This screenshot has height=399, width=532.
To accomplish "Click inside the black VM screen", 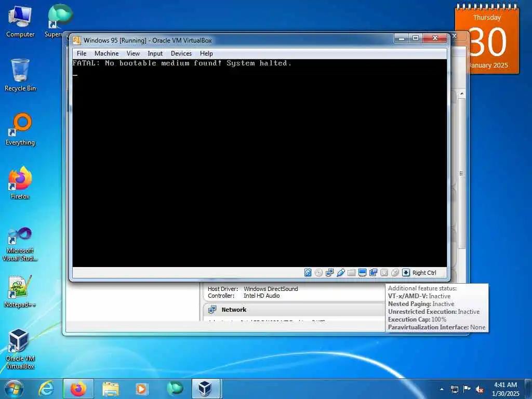I will click(260, 163).
